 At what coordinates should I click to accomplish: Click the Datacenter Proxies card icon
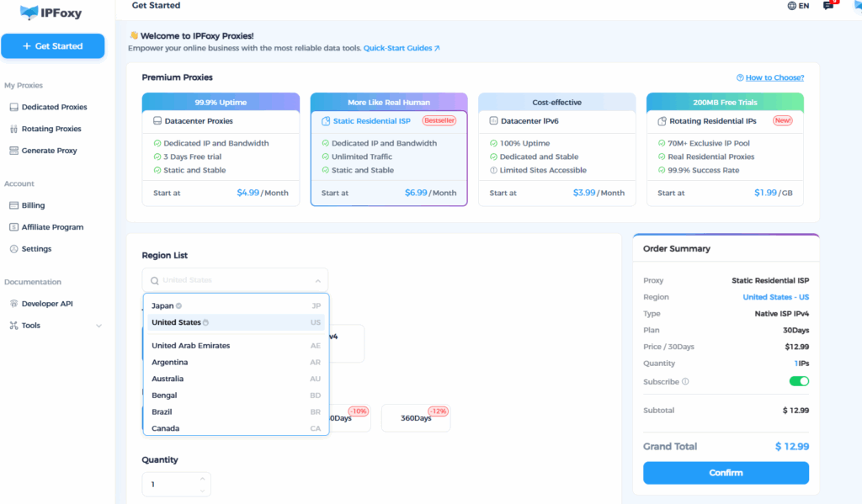pos(157,121)
